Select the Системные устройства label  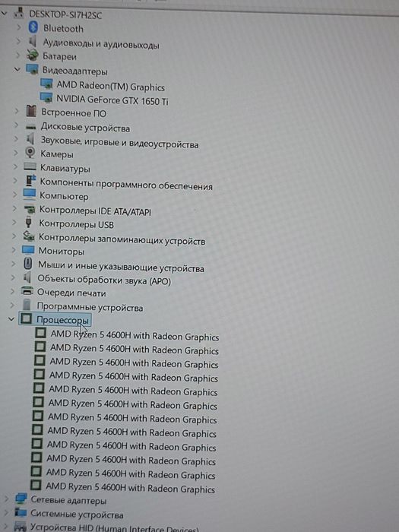point(77,515)
